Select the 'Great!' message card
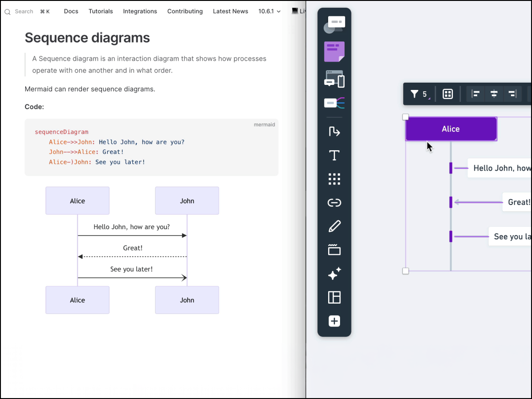Image resolution: width=532 pixels, height=399 pixels. (x=517, y=202)
